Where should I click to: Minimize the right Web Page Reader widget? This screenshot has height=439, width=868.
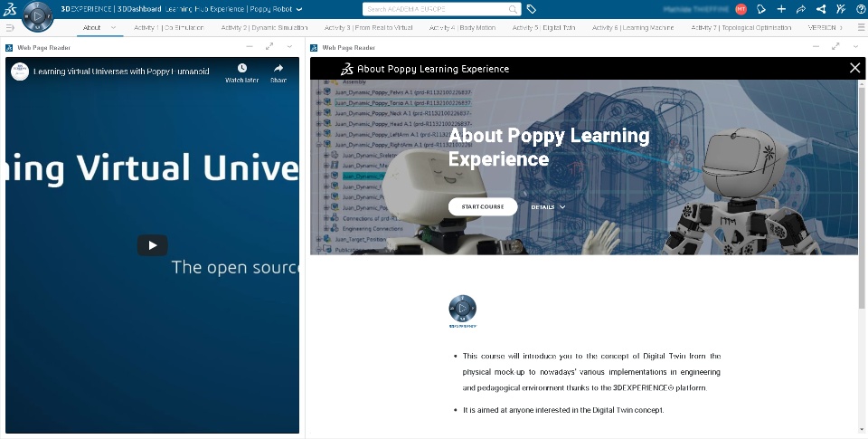click(816, 47)
